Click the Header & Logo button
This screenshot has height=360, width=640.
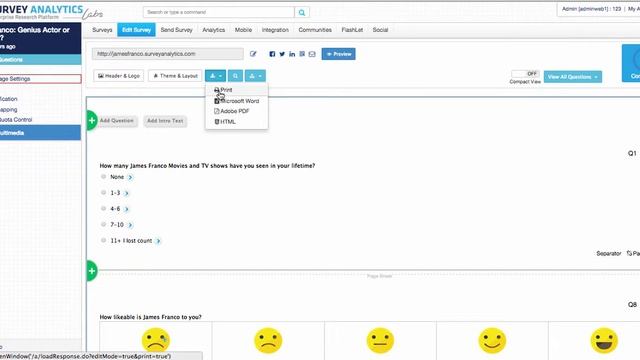[119, 76]
